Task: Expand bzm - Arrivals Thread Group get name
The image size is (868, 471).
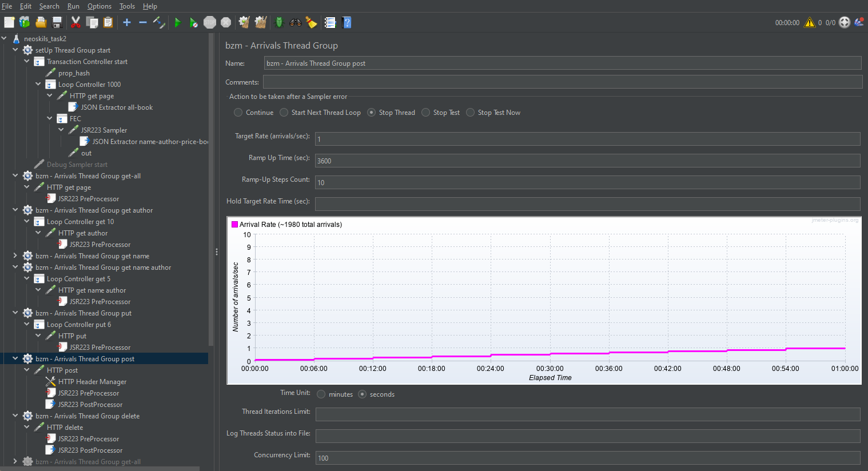Action: coord(15,256)
